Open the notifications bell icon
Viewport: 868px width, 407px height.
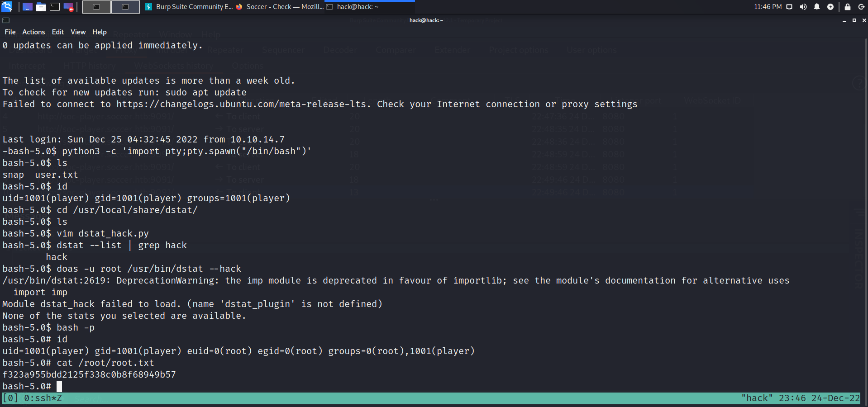coord(817,7)
